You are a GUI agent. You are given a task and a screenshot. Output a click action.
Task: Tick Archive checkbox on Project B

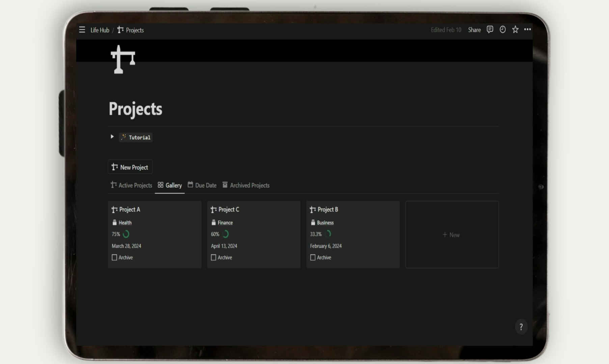(313, 257)
